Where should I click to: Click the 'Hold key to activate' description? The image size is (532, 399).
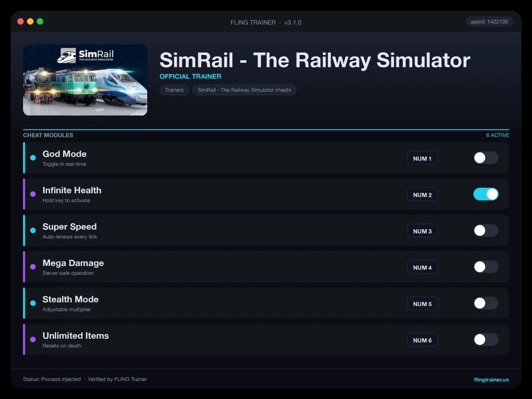[66, 200]
